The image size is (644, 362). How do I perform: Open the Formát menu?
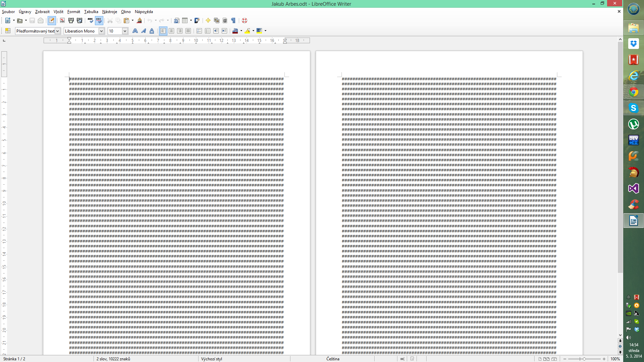pyautogui.click(x=73, y=12)
